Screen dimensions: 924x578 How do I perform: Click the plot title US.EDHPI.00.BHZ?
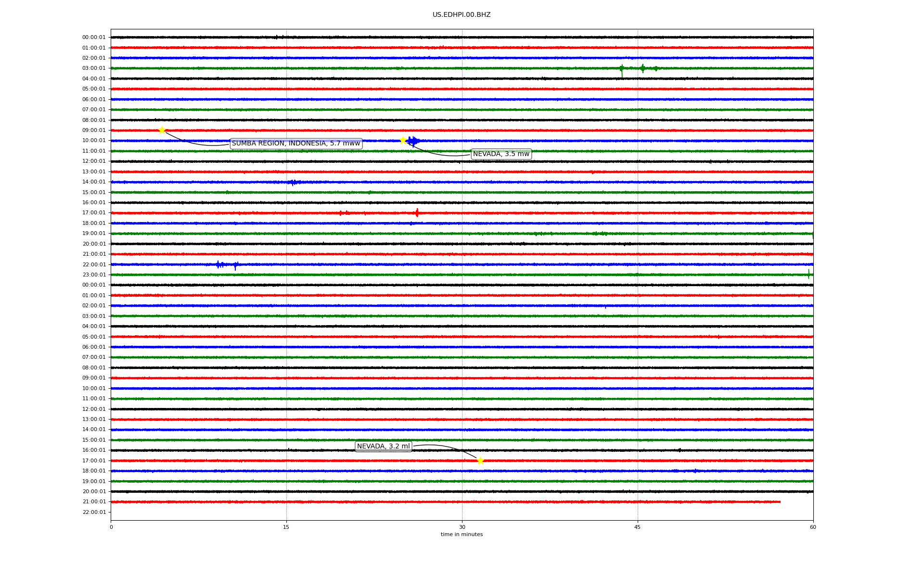[x=462, y=15]
